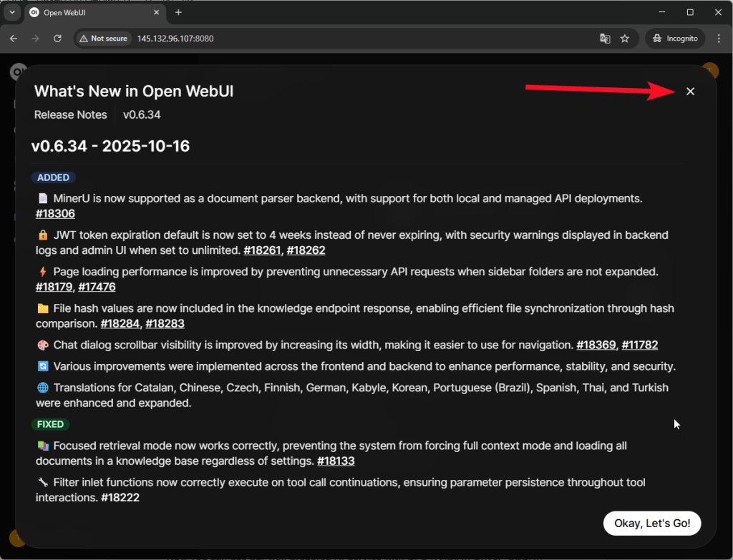733x560 pixels.
Task: Close the What's New dialog
Action: [x=690, y=92]
